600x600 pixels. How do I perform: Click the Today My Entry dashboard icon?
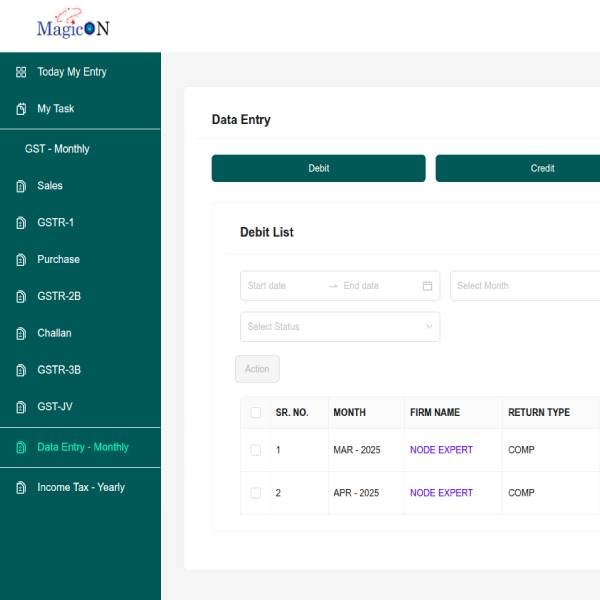pos(21,72)
